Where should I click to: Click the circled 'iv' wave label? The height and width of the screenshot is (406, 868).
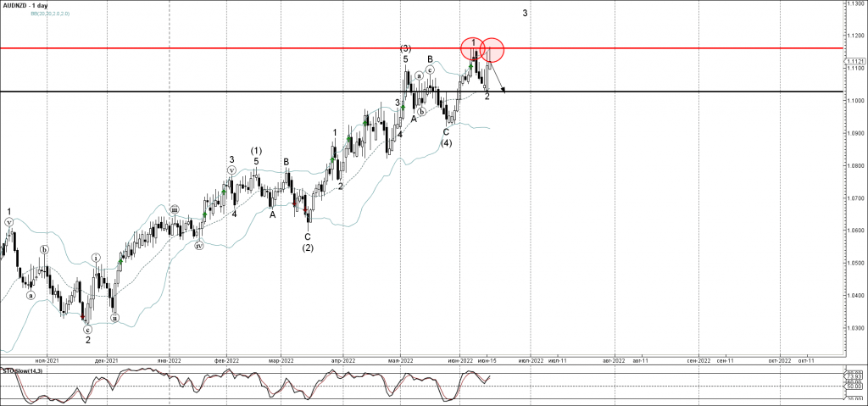[x=198, y=247]
